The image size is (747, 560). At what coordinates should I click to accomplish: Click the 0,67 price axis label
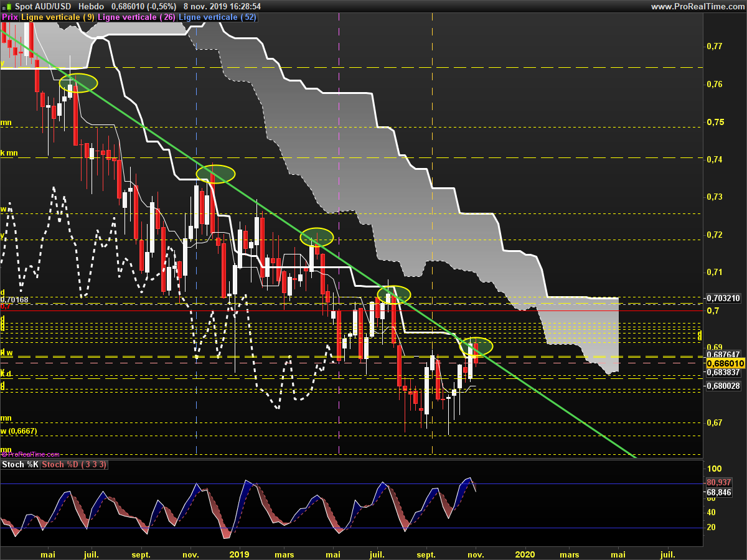[715, 422]
